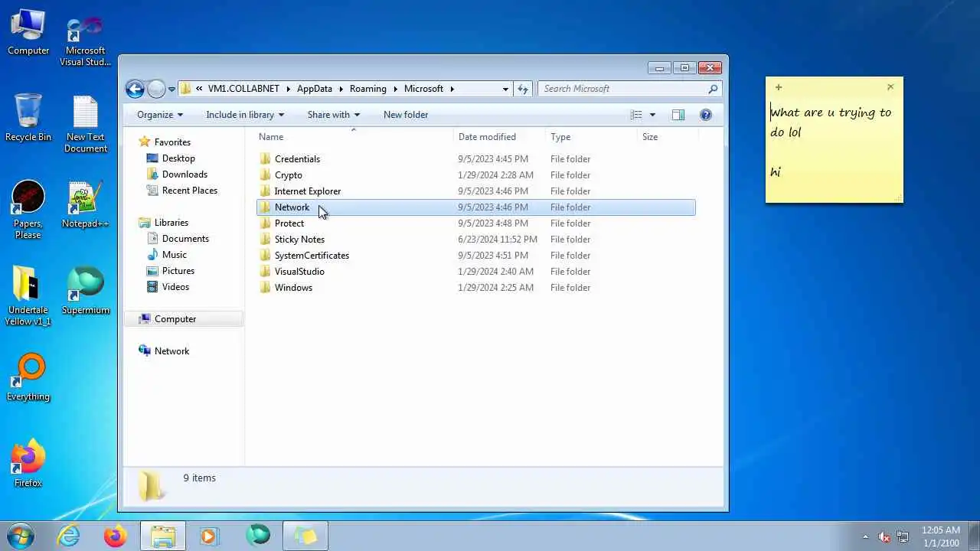Open the recent pages dropdown arrow
Screen dimensions: 980x551
pos(171,89)
